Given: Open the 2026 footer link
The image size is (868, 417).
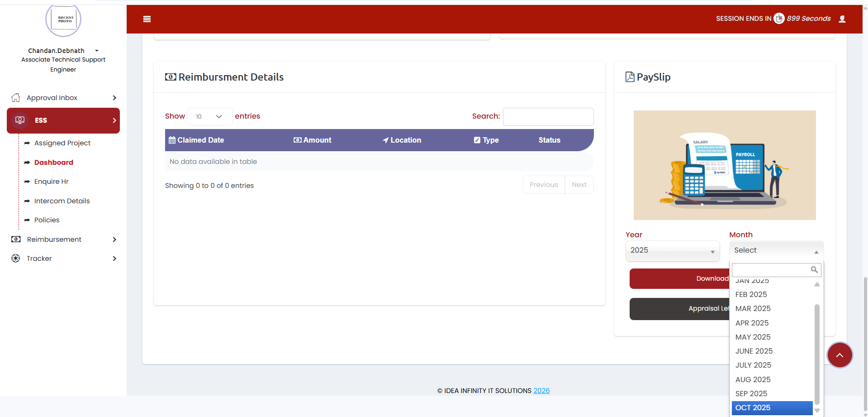Looking at the screenshot, I should click(x=541, y=391).
